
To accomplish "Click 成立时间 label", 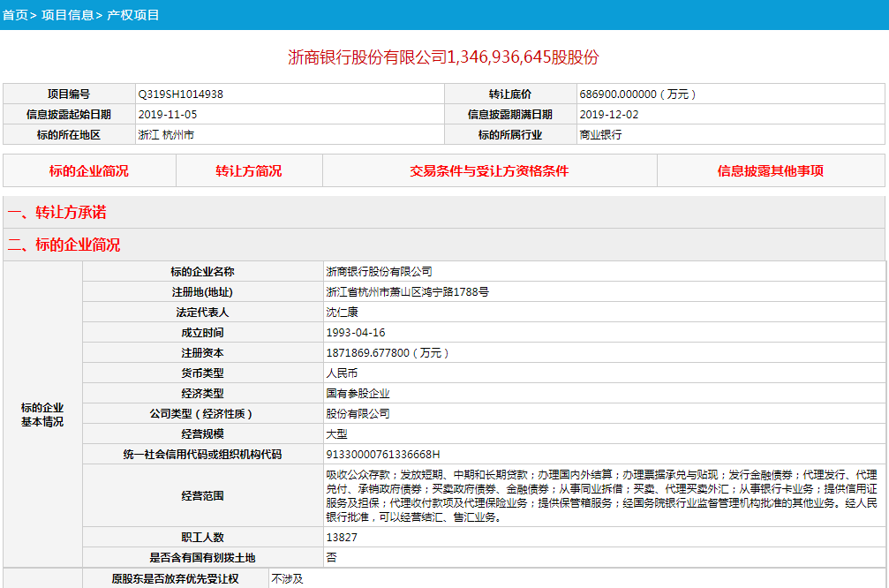I will [202, 333].
